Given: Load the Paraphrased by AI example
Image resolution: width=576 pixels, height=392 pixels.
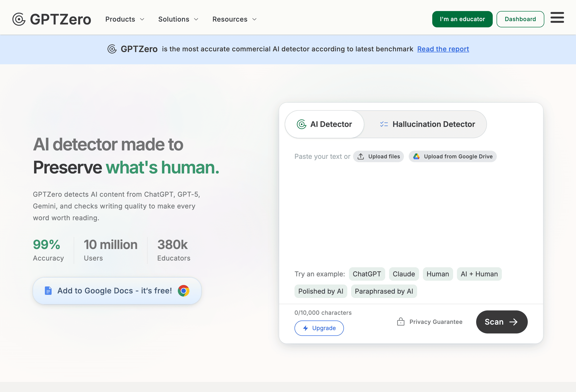Looking at the screenshot, I should 384,291.
